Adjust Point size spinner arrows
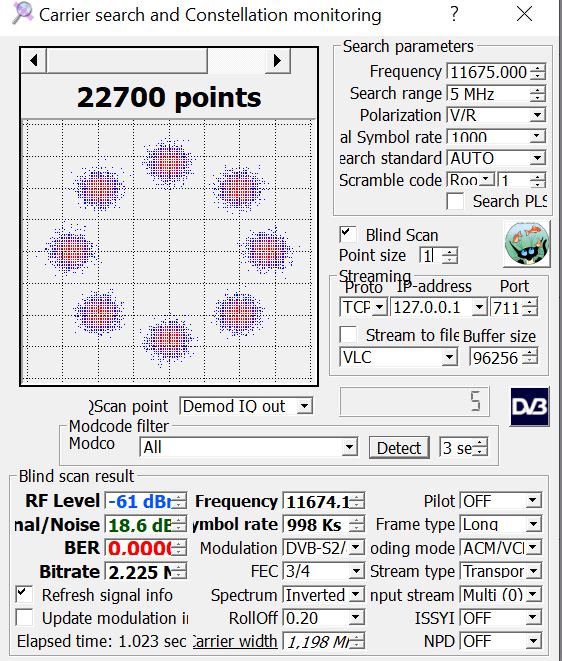This screenshot has height=661, width=562. [449, 255]
